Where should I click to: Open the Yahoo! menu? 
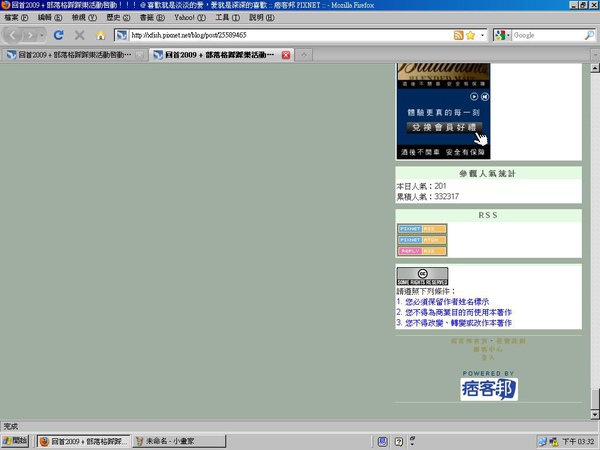point(190,18)
